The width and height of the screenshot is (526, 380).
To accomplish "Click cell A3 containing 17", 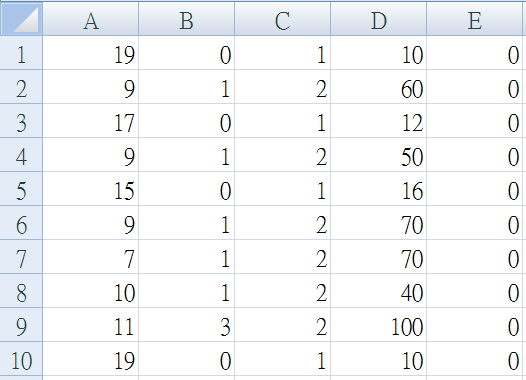I will click(91, 121).
